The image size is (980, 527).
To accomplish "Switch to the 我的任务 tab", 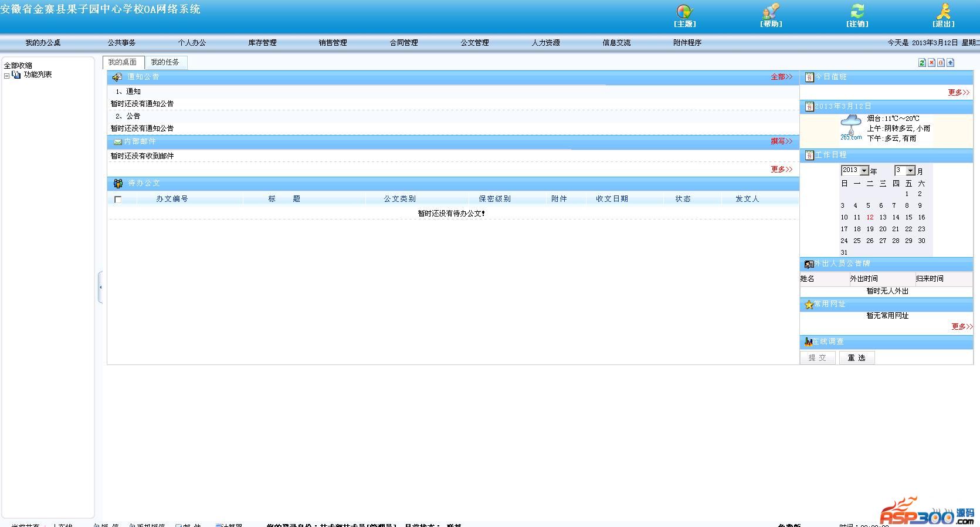I will (165, 62).
